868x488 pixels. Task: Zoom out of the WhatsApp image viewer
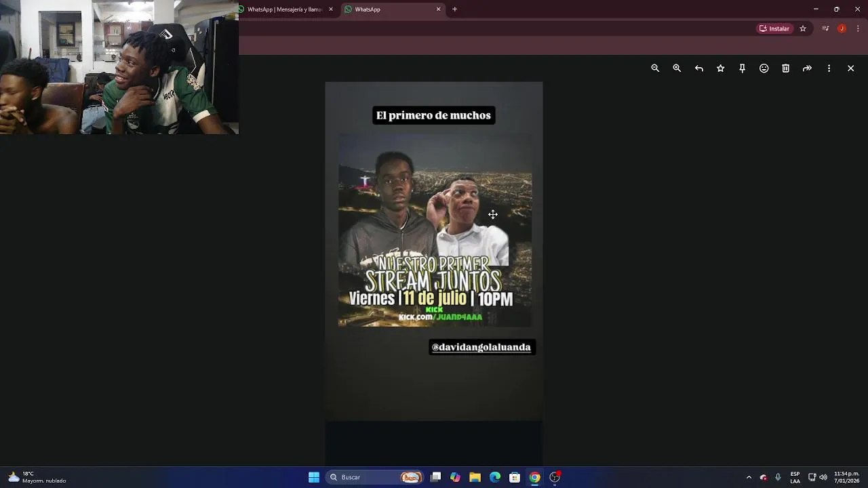click(655, 68)
